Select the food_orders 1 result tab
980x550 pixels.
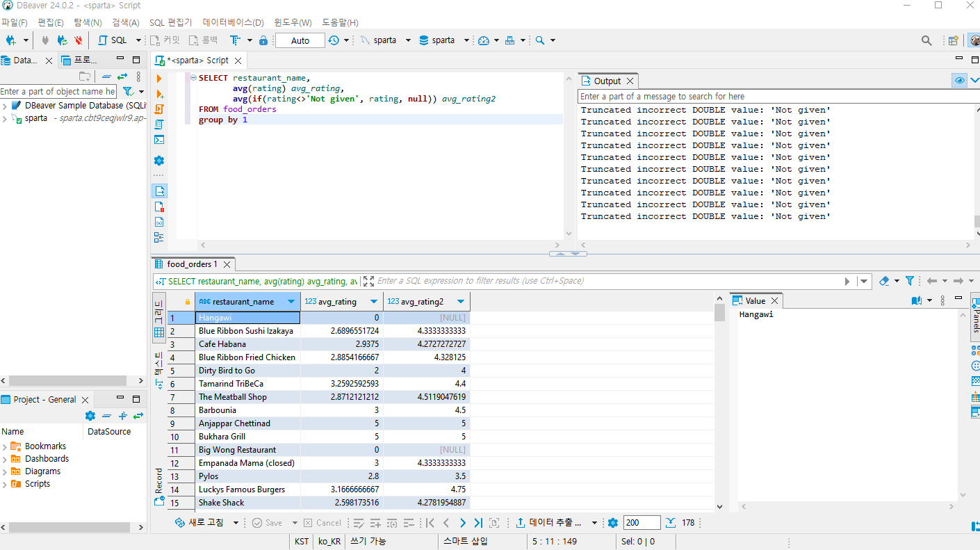tap(192, 264)
